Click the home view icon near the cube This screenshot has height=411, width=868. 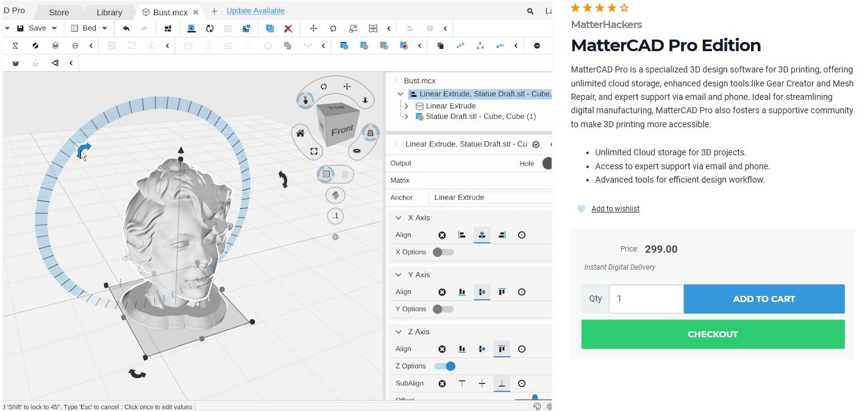click(x=300, y=133)
